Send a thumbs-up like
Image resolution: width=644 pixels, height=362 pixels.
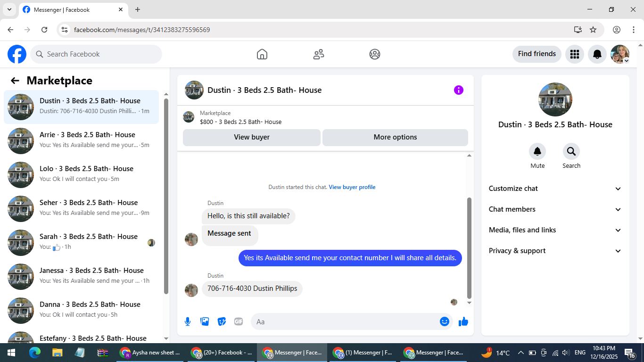(463, 321)
